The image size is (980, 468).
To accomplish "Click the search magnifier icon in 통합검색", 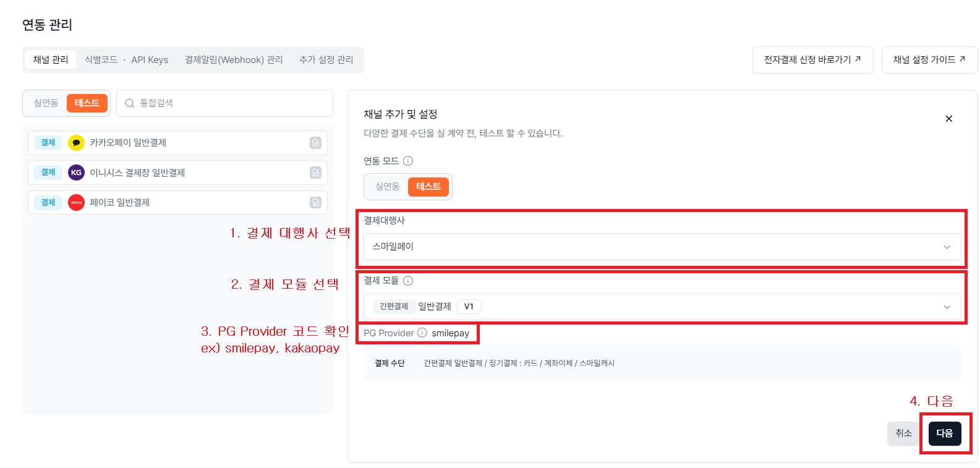I will (130, 103).
